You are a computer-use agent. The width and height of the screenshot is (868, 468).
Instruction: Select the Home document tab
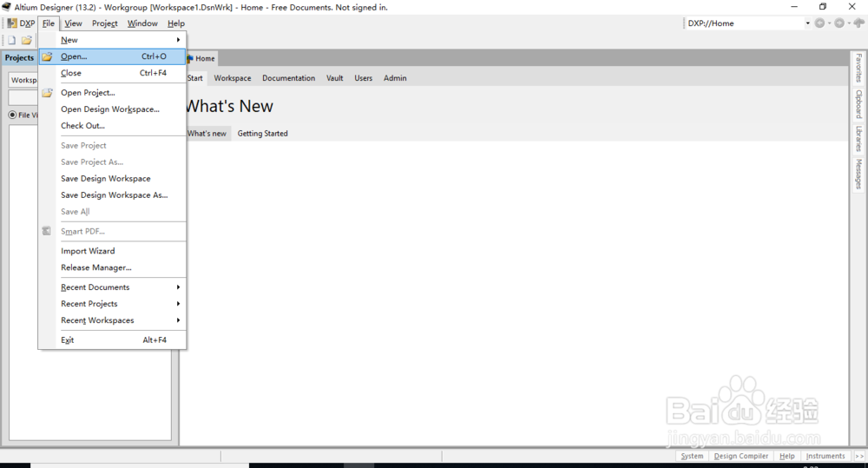(x=201, y=58)
